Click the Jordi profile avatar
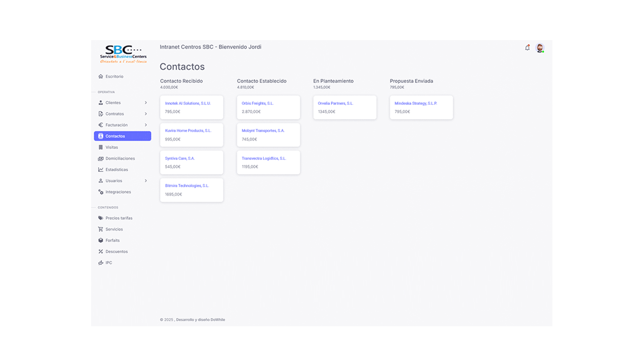The height and width of the screenshot is (362, 644). click(x=540, y=48)
